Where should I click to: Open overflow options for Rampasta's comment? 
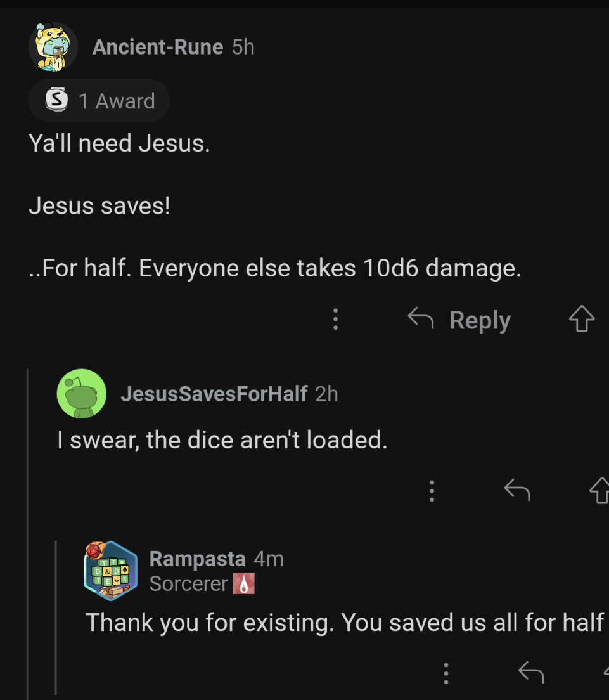[446, 672]
